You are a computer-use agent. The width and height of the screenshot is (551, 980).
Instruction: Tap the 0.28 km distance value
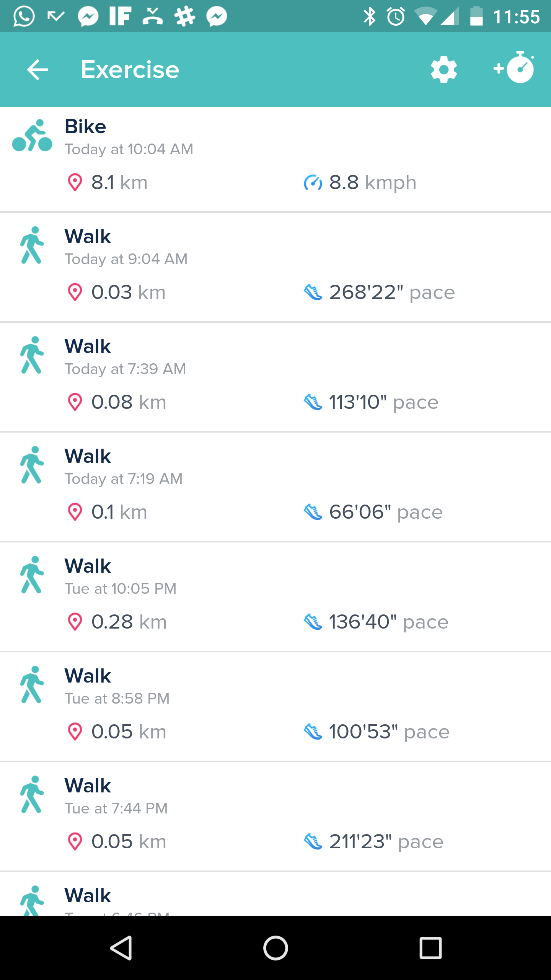129,622
